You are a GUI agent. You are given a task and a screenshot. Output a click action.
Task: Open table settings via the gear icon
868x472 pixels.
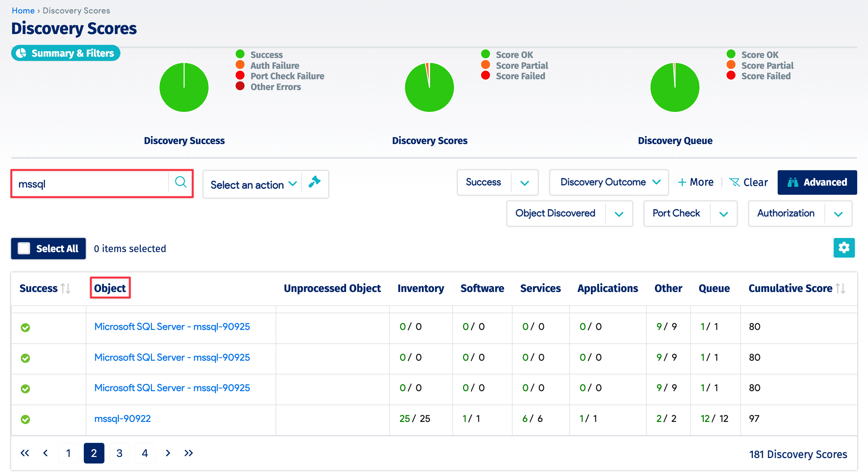click(844, 248)
